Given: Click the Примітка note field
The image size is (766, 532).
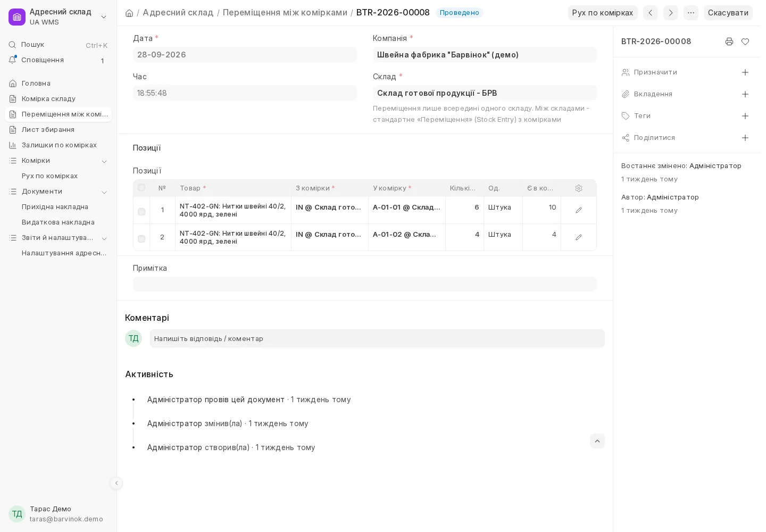Looking at the screenshot, I should (x=365, y=284).
